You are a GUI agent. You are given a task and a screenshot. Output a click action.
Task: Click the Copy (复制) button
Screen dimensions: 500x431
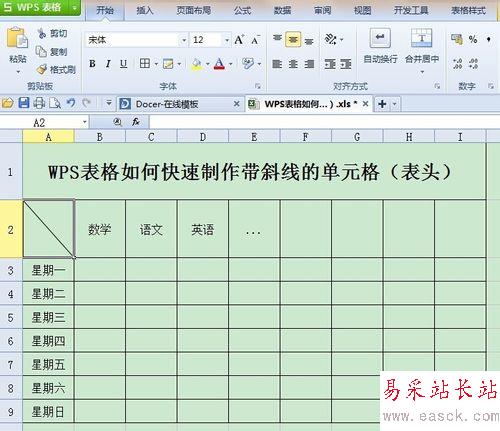coord(52,52)
